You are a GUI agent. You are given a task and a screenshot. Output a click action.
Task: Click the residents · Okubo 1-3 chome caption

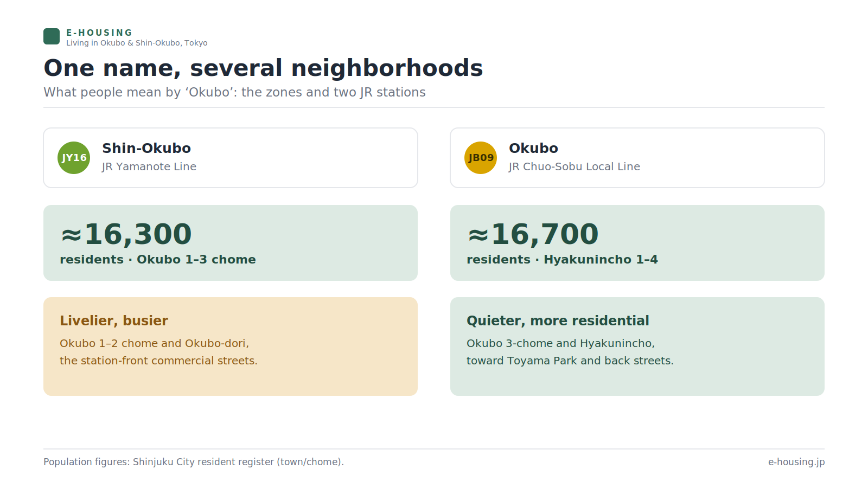click(x=158, y=259)
